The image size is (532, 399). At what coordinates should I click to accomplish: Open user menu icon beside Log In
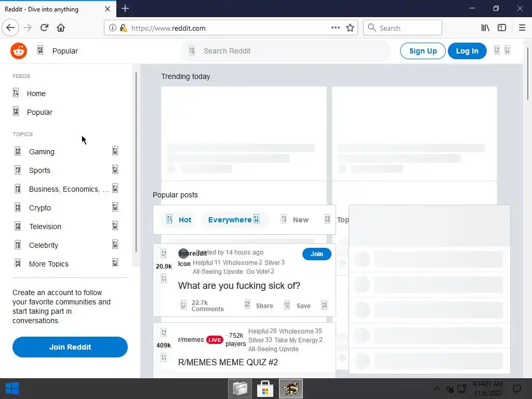click(x=502, y=50)
